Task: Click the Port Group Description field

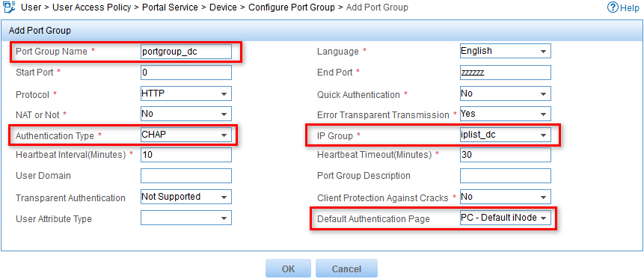Action: (x=505, y=176)
